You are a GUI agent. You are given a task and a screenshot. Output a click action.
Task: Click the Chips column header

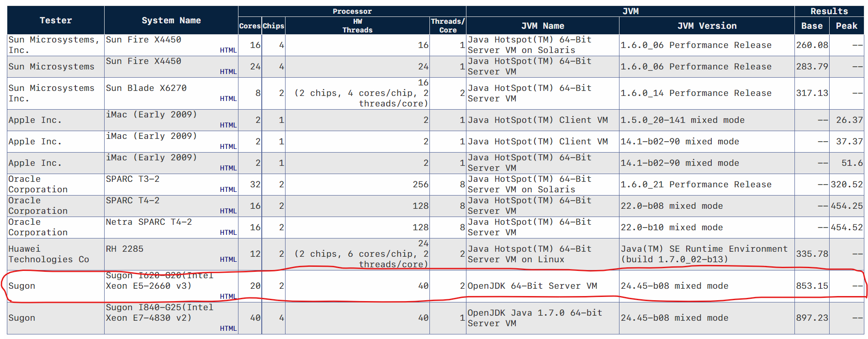273,26
